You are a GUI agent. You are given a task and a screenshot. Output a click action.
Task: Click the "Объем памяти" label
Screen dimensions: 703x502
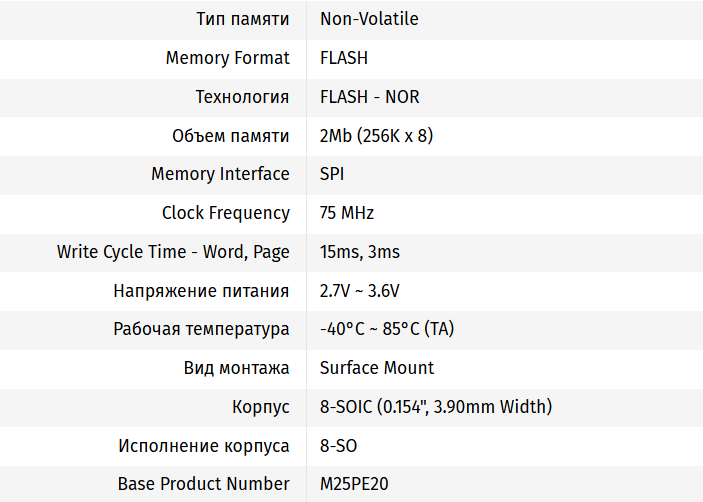[230, 136]
